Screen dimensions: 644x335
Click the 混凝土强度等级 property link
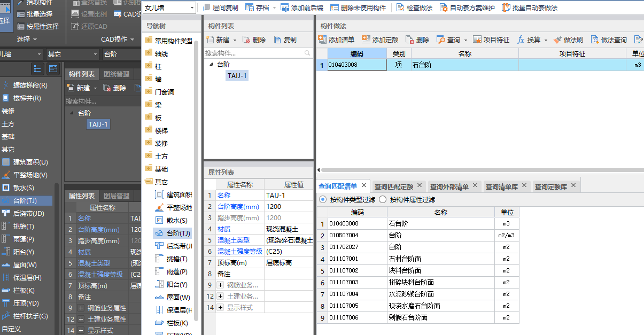tap(240, 251)
